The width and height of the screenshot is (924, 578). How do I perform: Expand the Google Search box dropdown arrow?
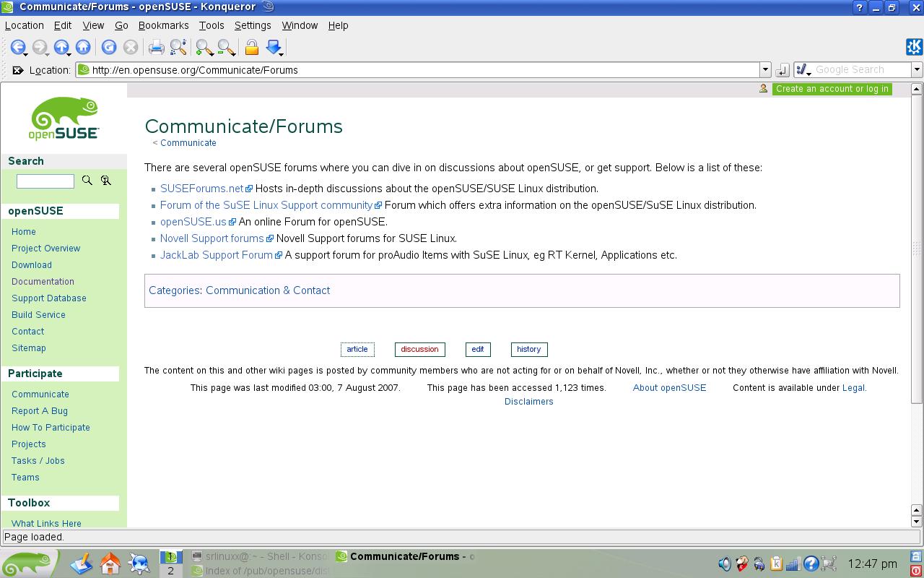(917, 70)
